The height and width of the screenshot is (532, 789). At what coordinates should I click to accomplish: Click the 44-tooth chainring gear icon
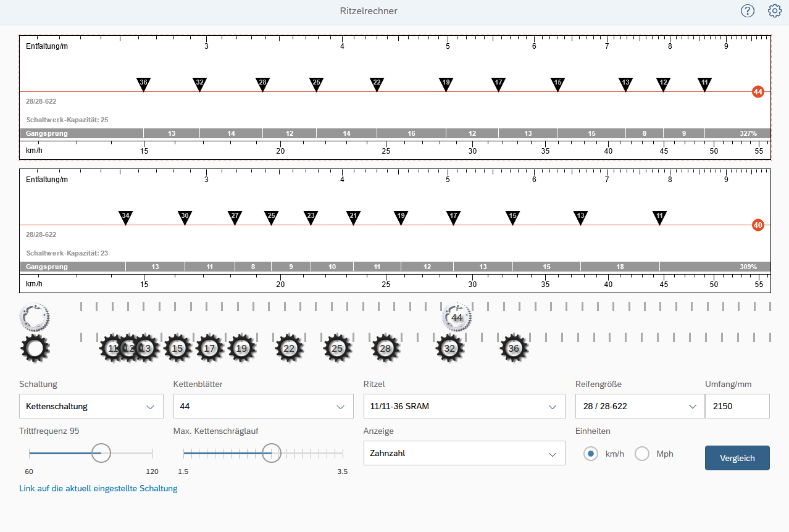pyautogui.click(x=457, y=317)
